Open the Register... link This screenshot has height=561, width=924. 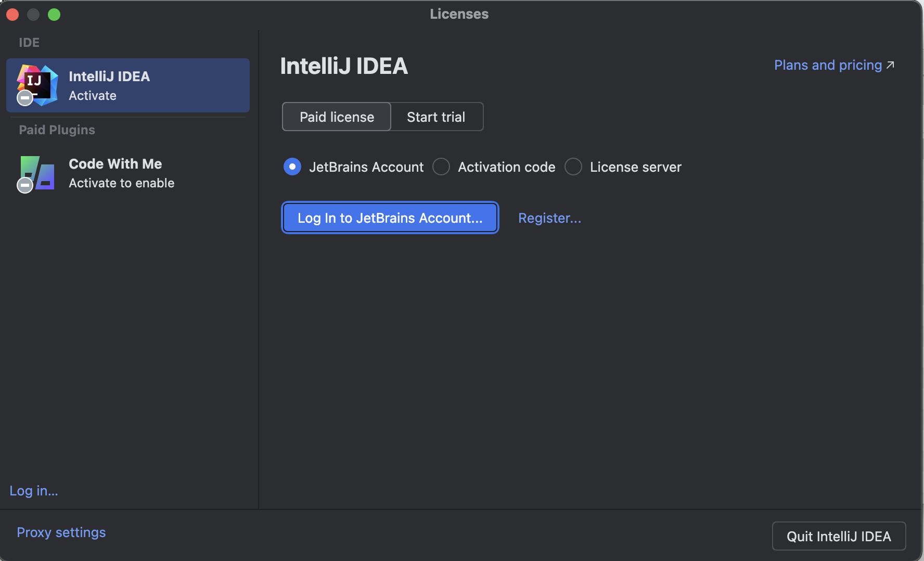click(x=549, y=218)
